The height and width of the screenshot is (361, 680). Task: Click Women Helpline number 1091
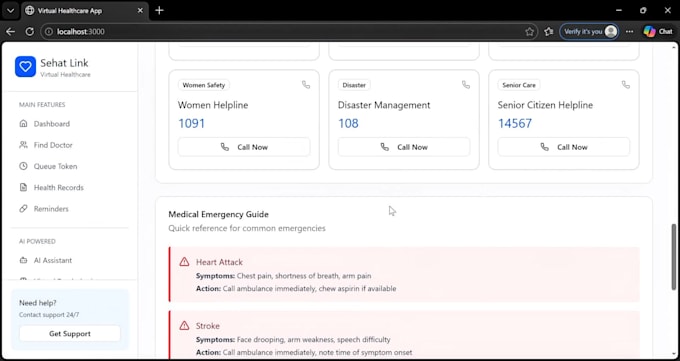[x=191, y=124]
